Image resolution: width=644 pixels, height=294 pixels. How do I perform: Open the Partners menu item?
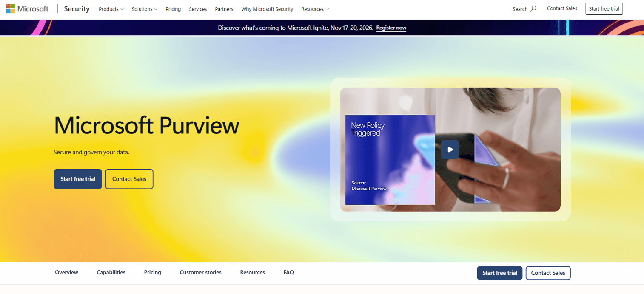[x=224, y=9]
